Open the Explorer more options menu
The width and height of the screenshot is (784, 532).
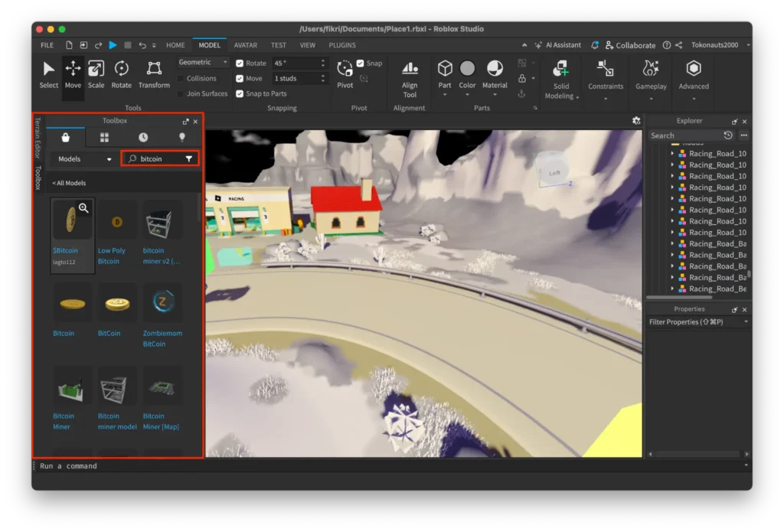click(744, 135)
